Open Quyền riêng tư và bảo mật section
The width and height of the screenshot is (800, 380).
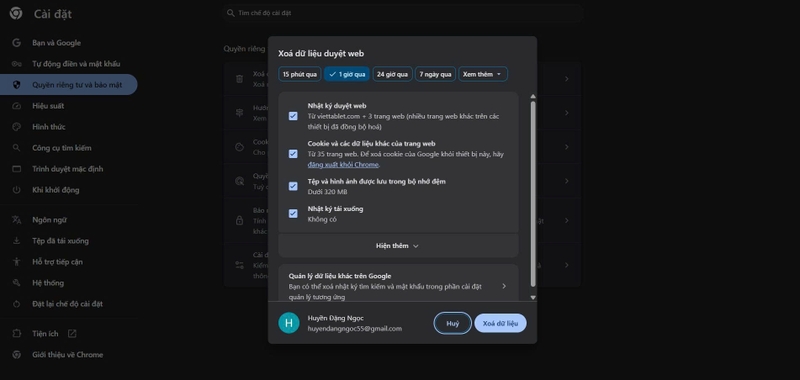(x=68, y=85)
